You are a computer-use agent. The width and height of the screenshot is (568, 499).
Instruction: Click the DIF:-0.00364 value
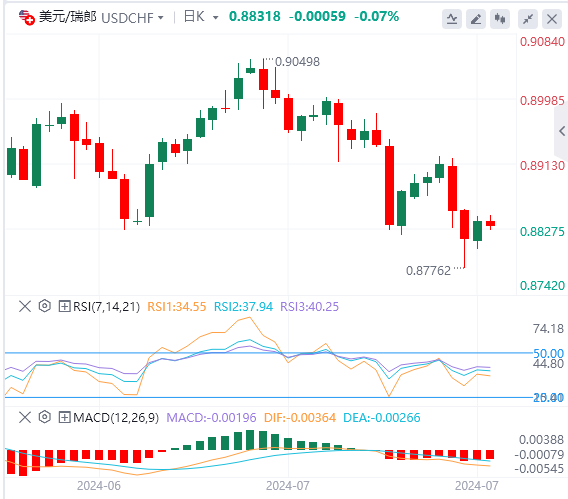pyautogui.click(x=300, y=418)
